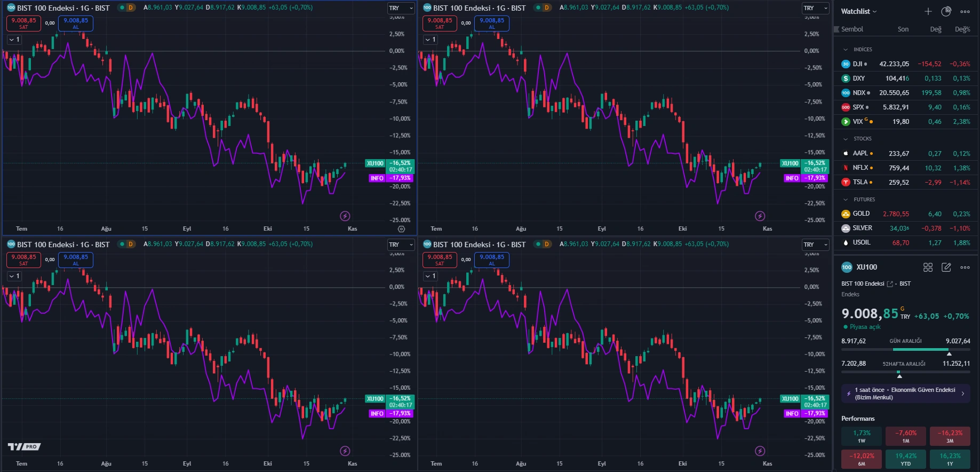Open the TRY currency dropdown in bottom-right chart
Image resolution: width=980 pixels, height=472 pixels.
pyautogui.click(x=816, y=245)
